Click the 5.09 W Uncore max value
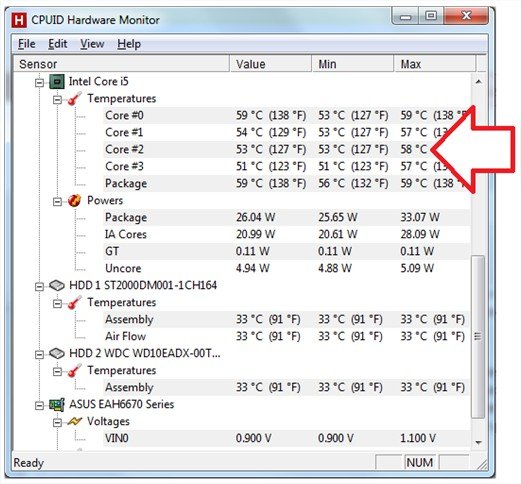The image size is (521, 484). (417, 268)
